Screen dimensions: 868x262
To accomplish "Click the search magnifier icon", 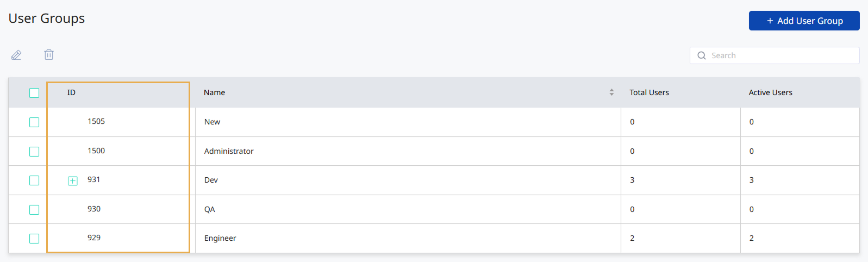I will click(702, 55).
